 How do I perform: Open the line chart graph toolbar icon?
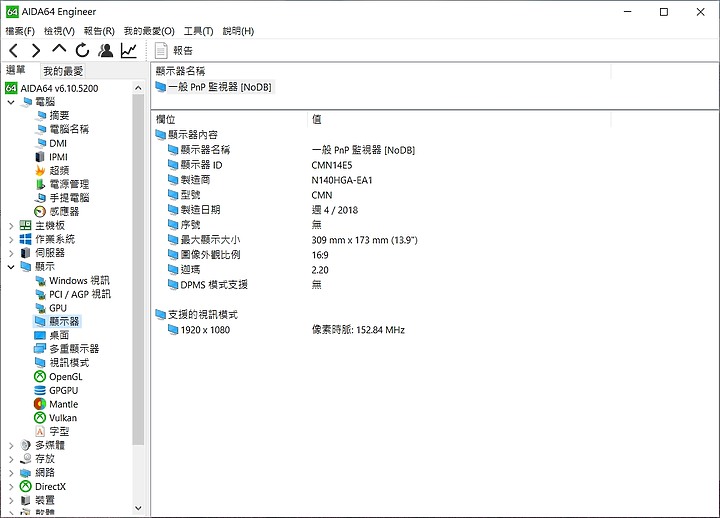click(x=129, y=50)
